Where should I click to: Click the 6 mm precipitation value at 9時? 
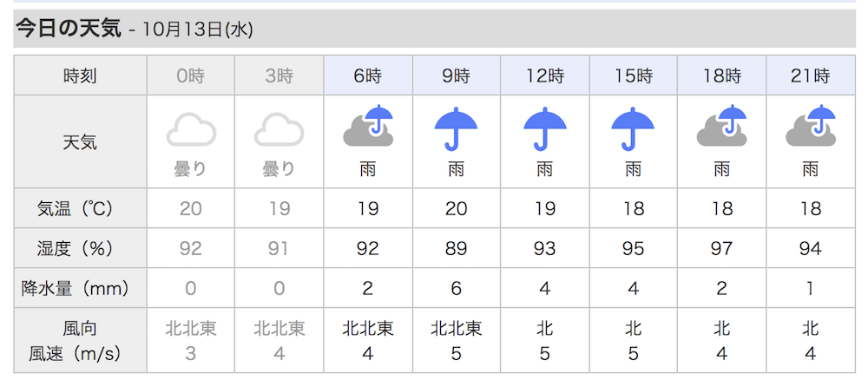457,288
